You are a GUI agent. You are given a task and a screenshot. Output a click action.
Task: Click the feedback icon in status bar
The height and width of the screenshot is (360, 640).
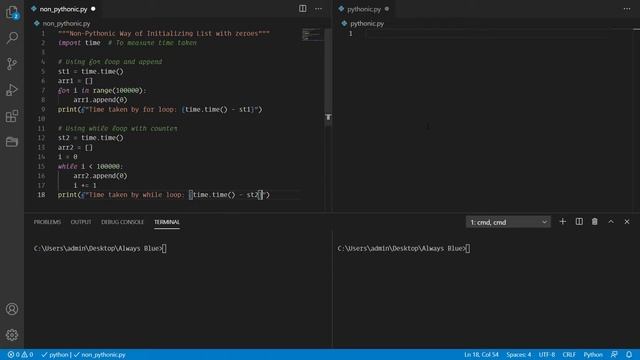coord(614,354)
